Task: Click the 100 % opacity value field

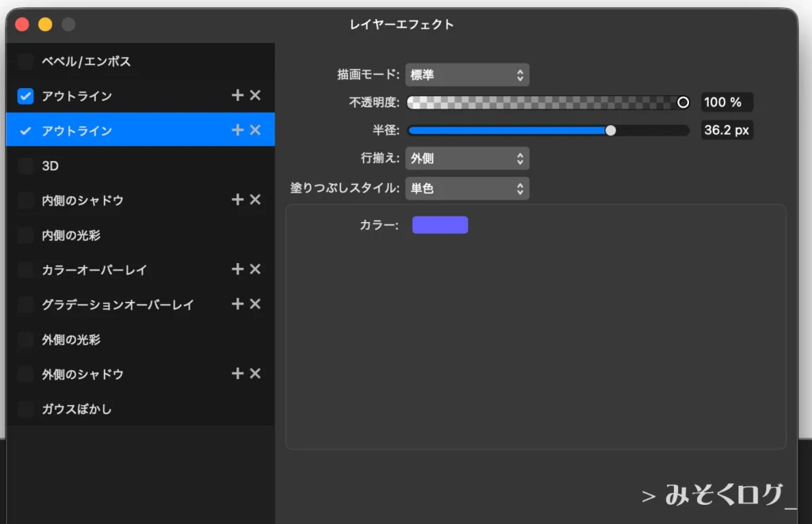Action: [726, 101]
